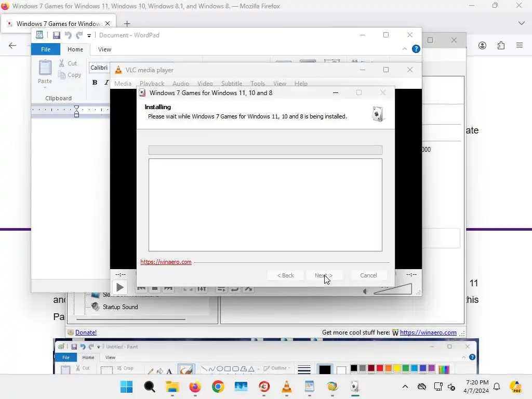The width and height of the screenshot is (532, 399).
Task: Click the Next > button in the installer
Action: [x=323, y=275]
